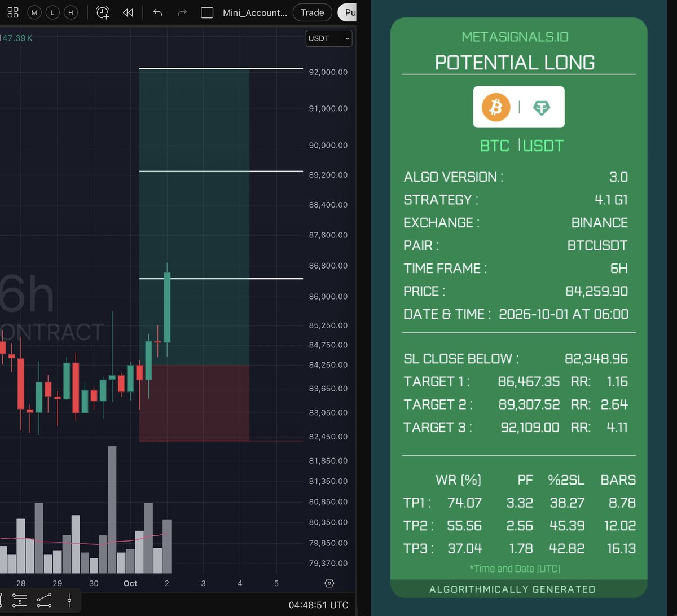Undo the last chart action
The height and width of the screenshot is (616, 677).
click(158, 12)
